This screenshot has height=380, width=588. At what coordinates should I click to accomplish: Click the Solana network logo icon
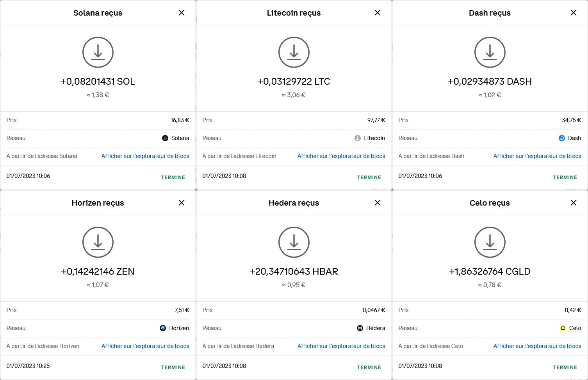tap(165, 138)
